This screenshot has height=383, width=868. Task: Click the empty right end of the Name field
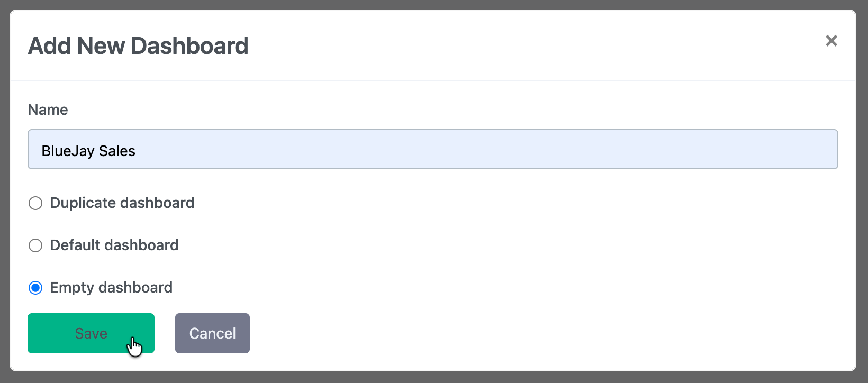tap(741, 149)
